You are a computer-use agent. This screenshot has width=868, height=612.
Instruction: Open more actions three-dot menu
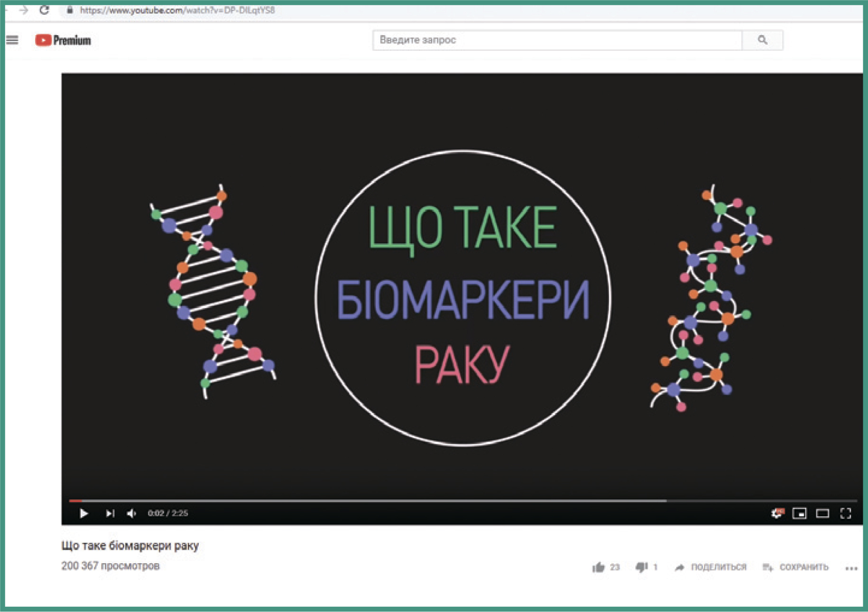coord(851,568)
